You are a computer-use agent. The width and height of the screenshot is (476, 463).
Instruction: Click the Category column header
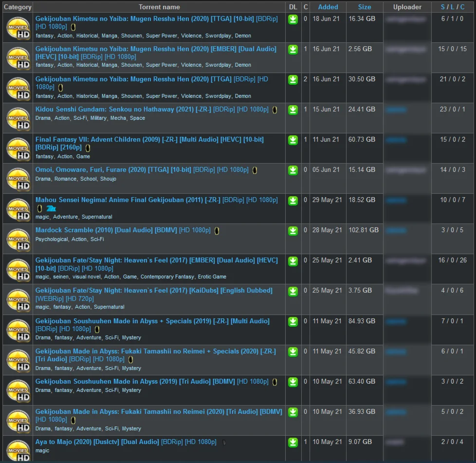[18, 7]
